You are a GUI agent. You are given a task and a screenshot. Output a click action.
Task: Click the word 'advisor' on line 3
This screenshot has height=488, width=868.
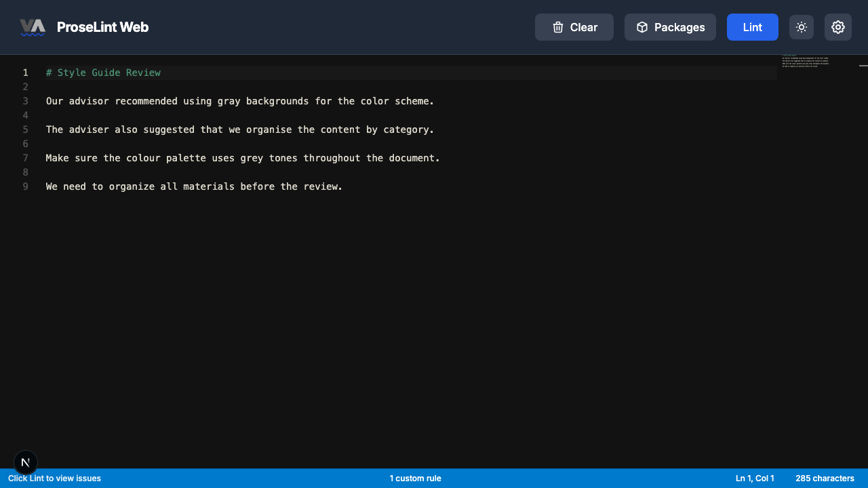tap(89, 101)
